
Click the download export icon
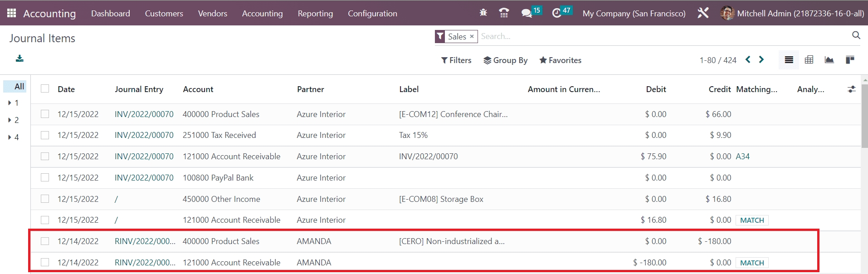click(20, 59)
